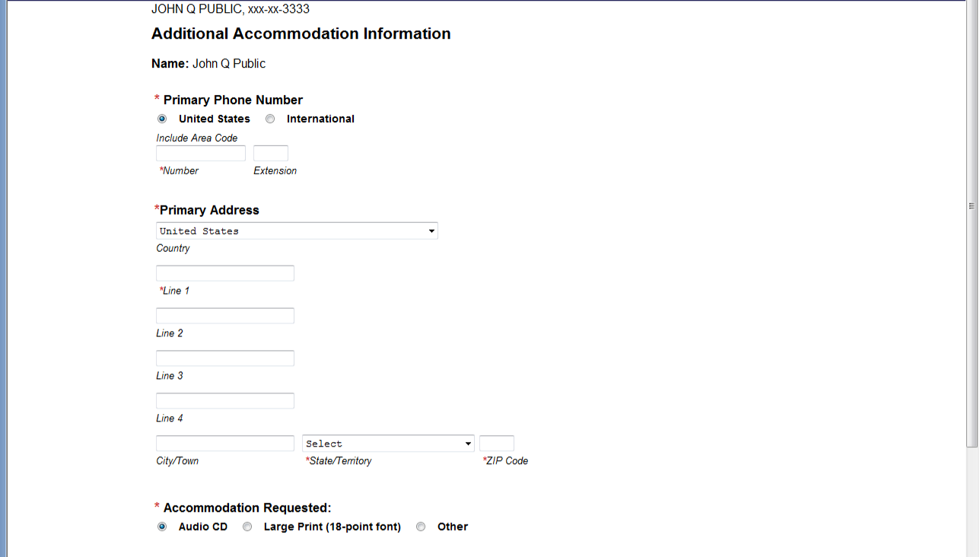This screenshot has height=557, width=980.
Task: Click into address Line 3 field
Action: [225, 358]
